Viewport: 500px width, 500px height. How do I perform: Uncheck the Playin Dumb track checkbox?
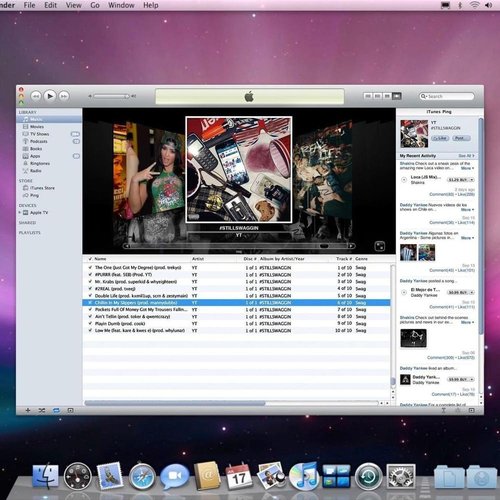coord(90,324)
